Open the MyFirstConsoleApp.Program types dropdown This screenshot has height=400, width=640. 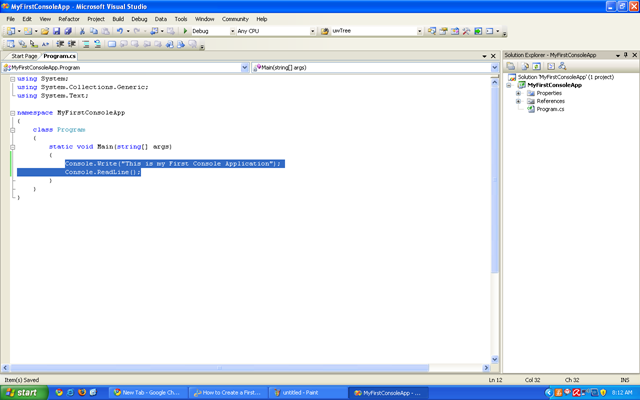click(244, 68)
